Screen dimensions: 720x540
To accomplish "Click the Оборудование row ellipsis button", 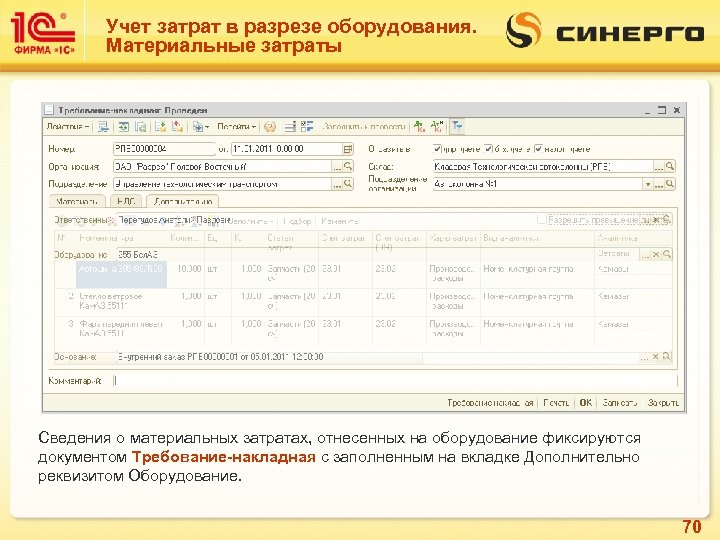I will pyautogui.click(x=646, y=254).
